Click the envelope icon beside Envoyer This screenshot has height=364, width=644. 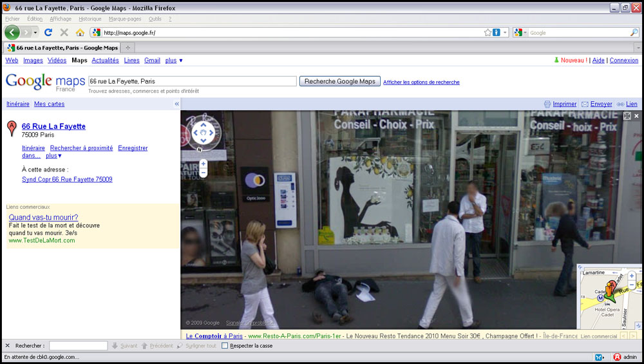(585, 104)
